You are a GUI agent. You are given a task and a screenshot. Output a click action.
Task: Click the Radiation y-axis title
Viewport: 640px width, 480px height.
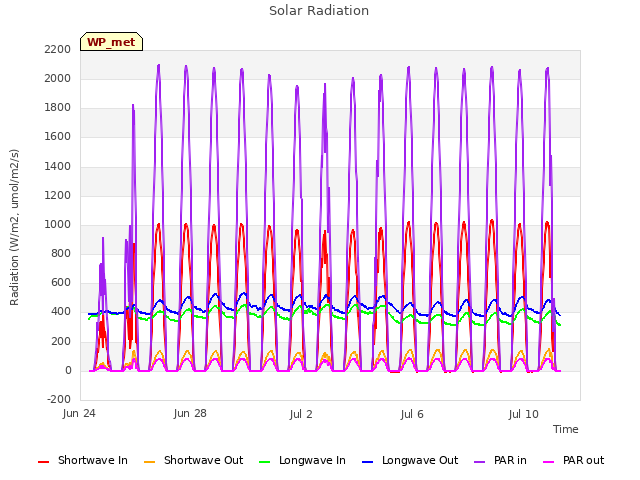coord(14,227)
